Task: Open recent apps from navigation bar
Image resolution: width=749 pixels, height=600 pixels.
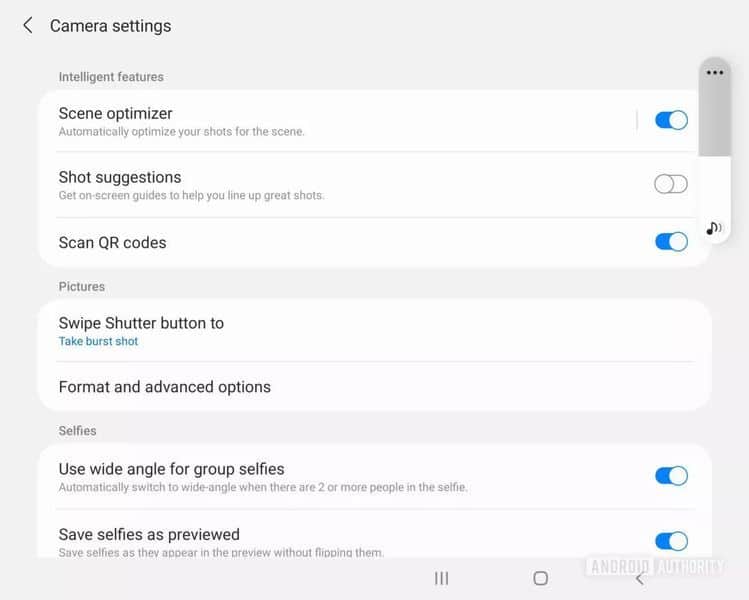Action: tap(441, 578)
